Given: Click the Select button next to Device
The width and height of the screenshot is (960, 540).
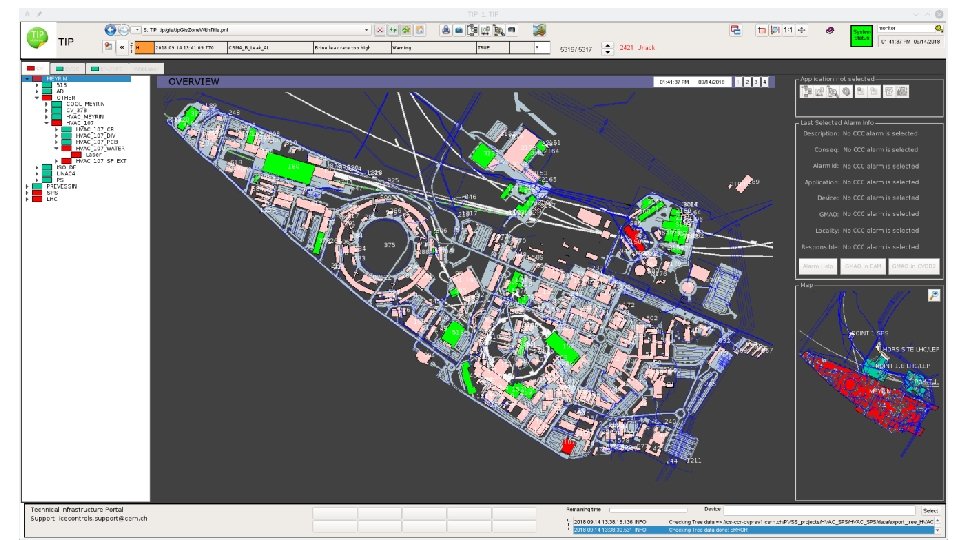Looking at the screenshot, I should click(930, 511).
